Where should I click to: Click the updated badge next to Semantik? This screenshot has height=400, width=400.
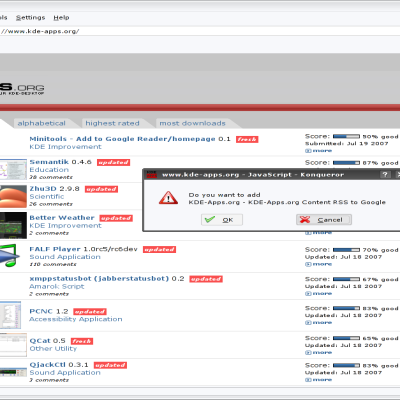(x=113, y=162)
